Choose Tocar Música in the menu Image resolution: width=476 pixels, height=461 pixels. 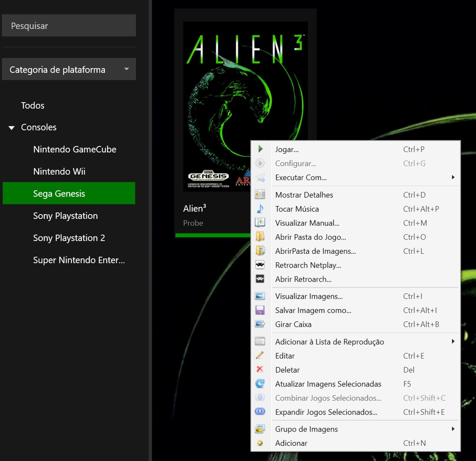(355, 209)
